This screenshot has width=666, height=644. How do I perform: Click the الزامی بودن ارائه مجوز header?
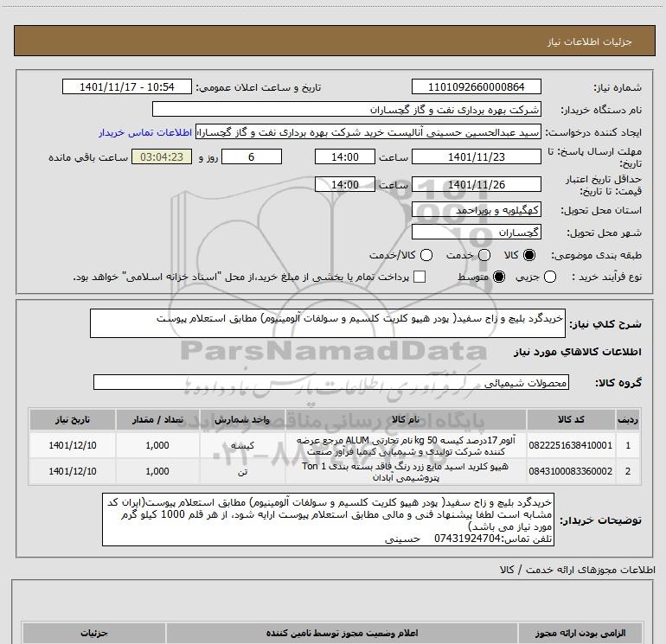coord(580,633)
